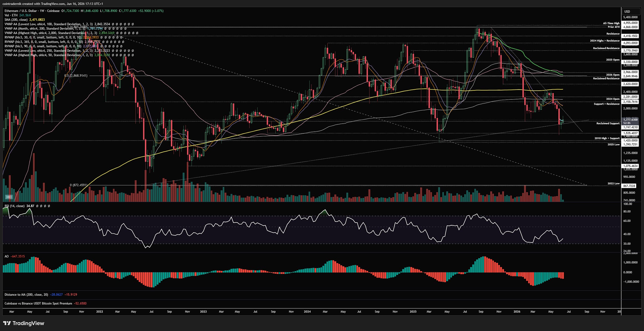This screenshot has height=331, width=644.
Task: Click the 2,281.0000 price axis tag
Action: [x=630, y=97]
